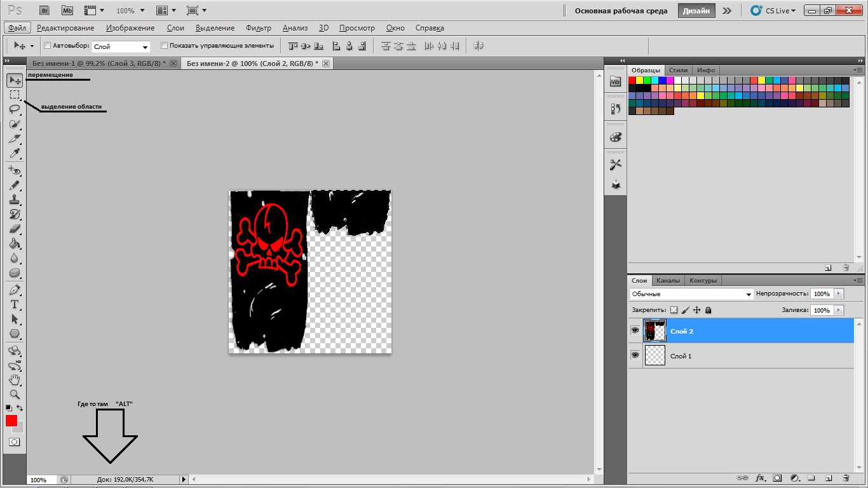Image resolution: width=868 pixels, height=488 pixels.
Task: Click the Дизайн workspace button
Action: pyautogui.click(x=696, y=11)
